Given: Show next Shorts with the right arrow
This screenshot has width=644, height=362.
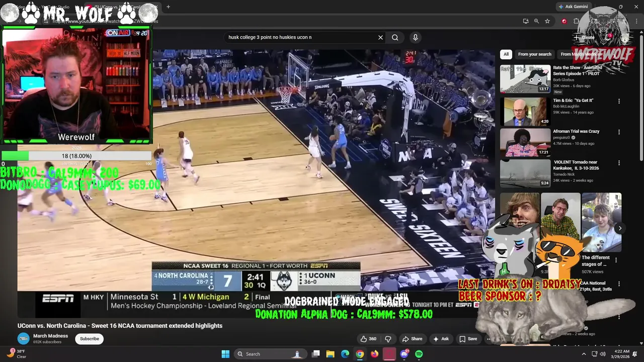Looking at the screenshot, I should [620, 228].
